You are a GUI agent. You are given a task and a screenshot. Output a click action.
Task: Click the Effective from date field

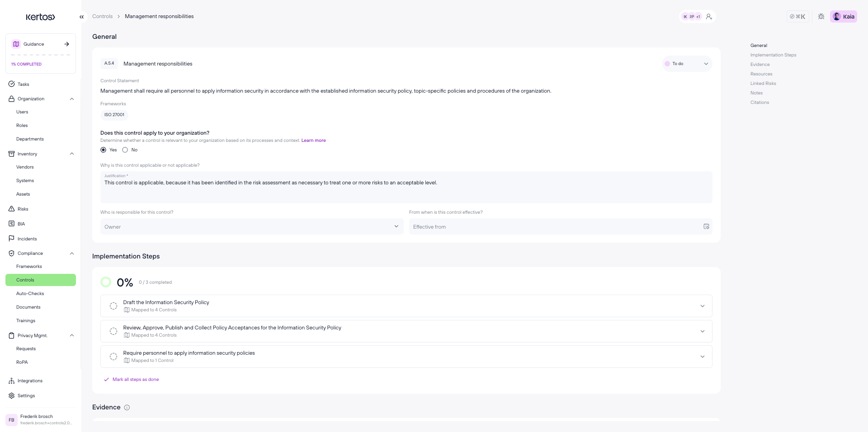(x=561, y=227)
